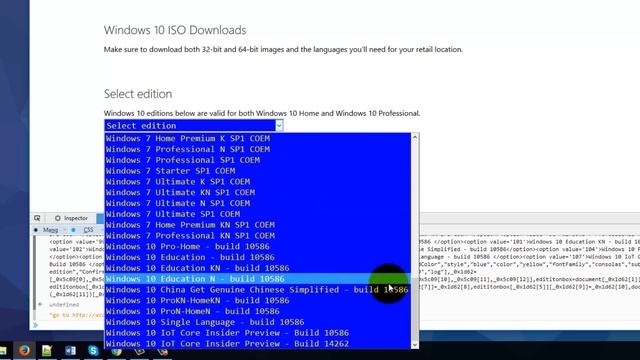640x360 pixels.
Task: Click the element picker icon in devtools
Action: (37, 218)
